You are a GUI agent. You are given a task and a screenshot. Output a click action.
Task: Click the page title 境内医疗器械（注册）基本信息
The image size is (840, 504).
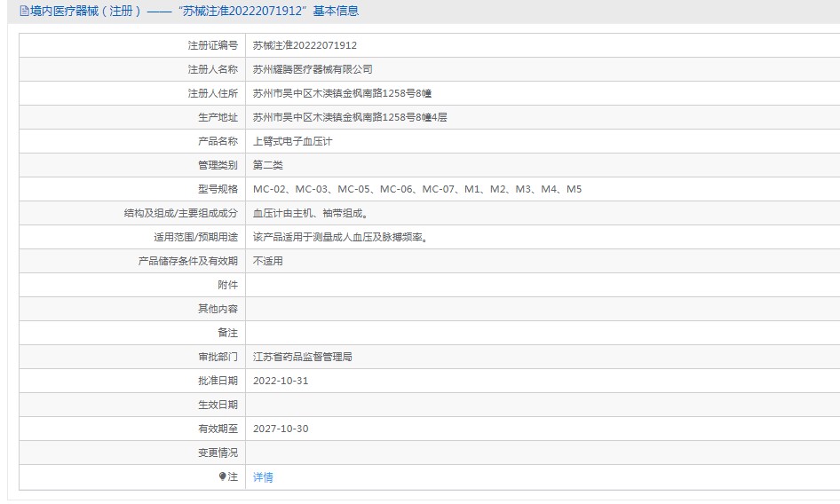[x=194, y=12]
